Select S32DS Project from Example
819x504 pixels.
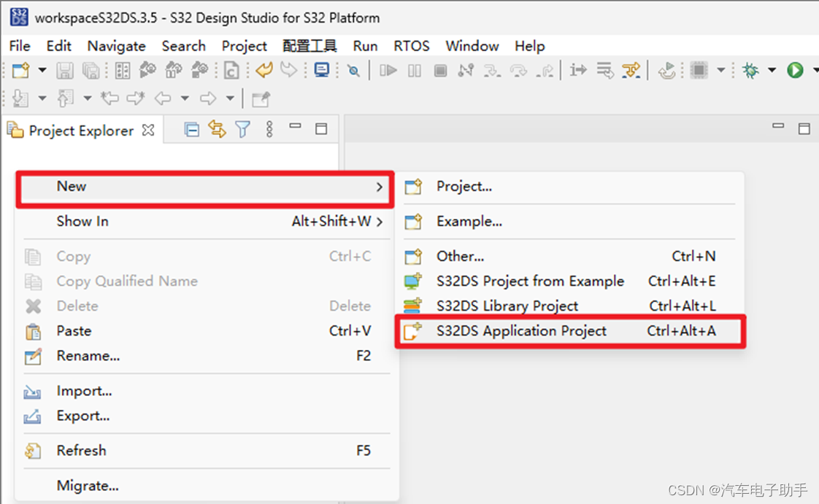pos(570,282)
